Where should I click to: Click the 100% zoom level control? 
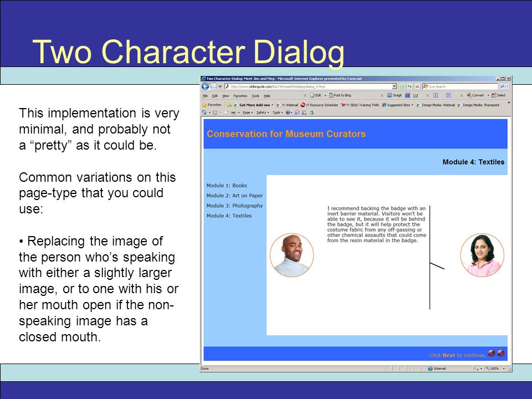pyautogui.click(x=495, y=369)
